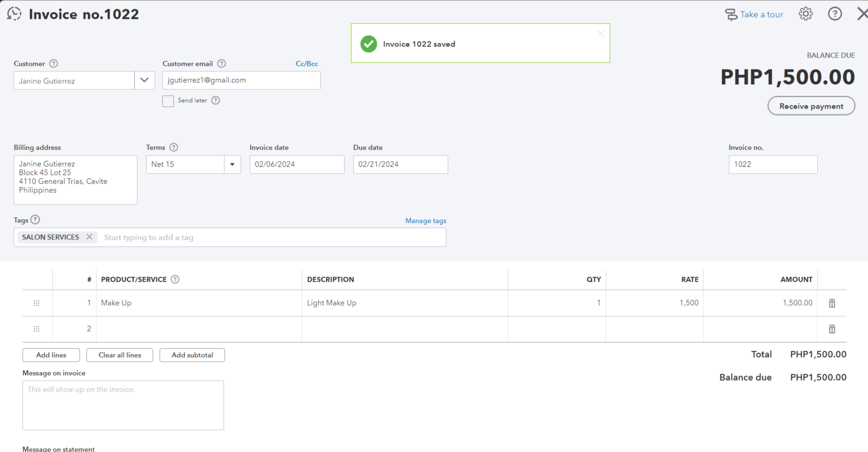868x452 pixels.
Task: Click the Receive payment button
Action: [811, 106]
